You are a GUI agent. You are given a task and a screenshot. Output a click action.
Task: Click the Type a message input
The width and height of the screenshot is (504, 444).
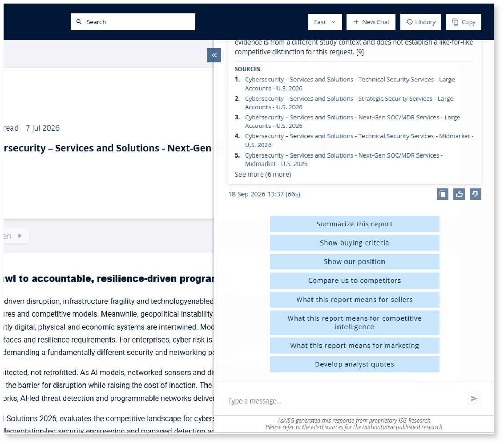tap(346, 401)
